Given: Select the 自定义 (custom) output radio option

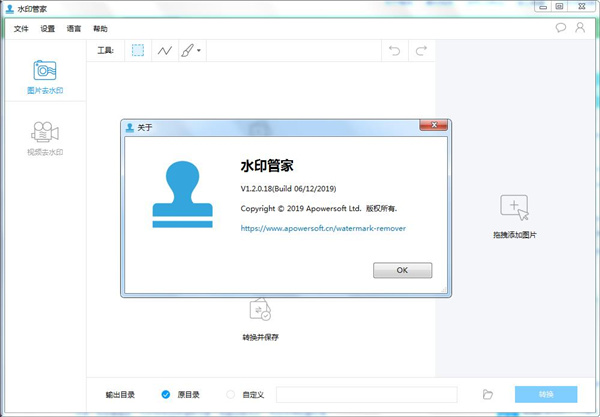Looking at the screenshot, I should 232,394.
